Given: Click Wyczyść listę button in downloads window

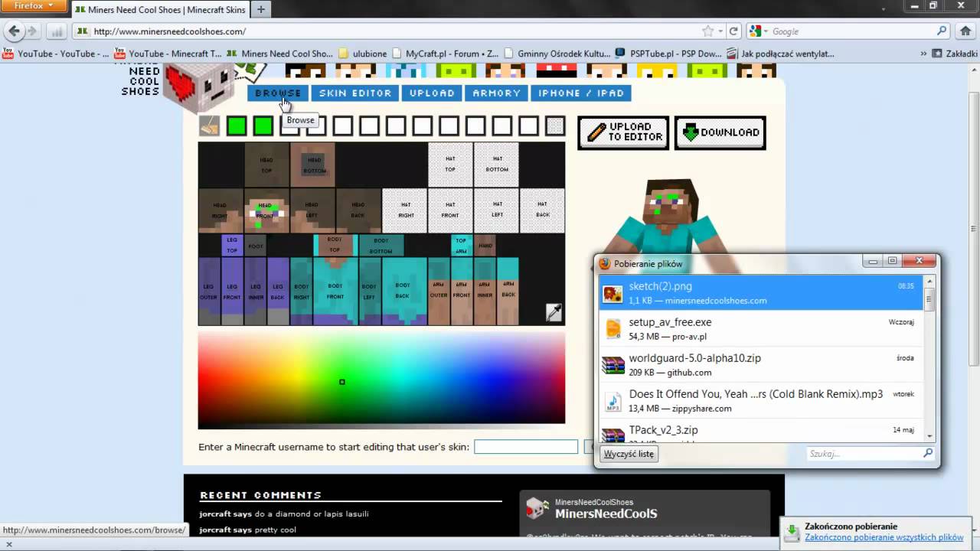Looking at the screenshot, I should [629, 454].
